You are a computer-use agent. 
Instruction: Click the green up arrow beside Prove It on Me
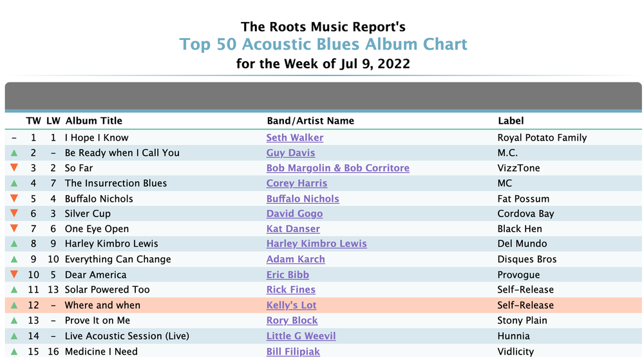(x=14, y=320)
